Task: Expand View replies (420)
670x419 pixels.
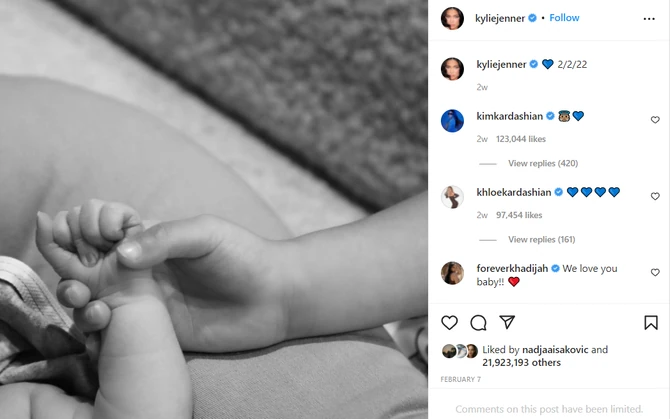Action: point(543,163)
